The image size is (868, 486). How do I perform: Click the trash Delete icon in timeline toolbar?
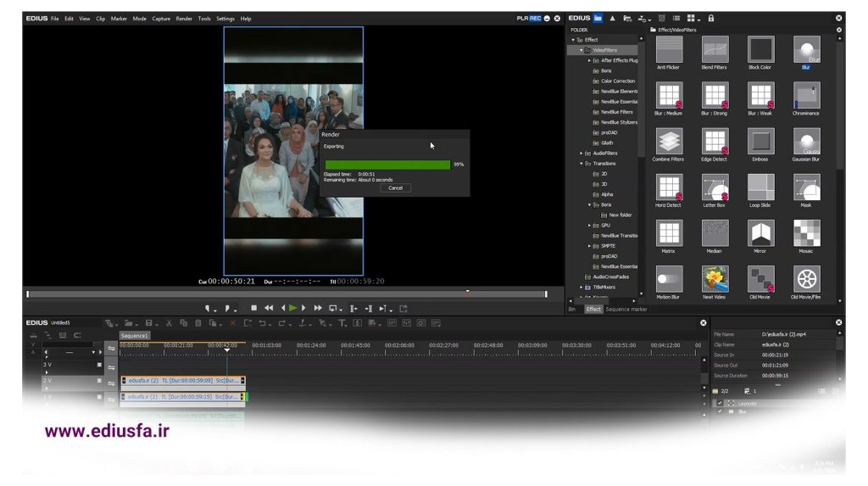pos(198,323)
